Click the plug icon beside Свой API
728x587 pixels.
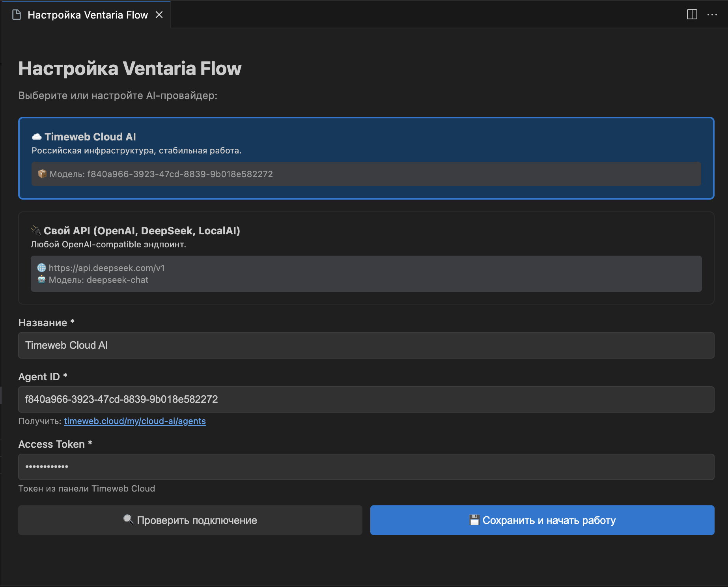click(x=36, y=230)
